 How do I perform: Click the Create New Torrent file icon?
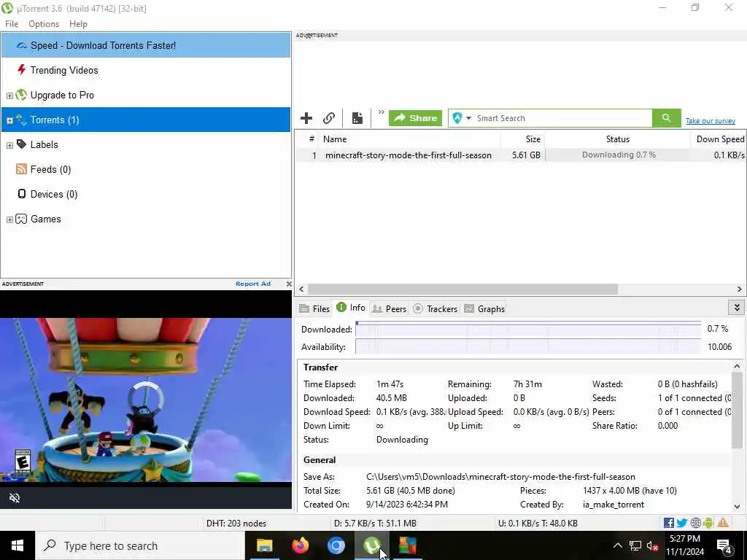click(357, 118)
